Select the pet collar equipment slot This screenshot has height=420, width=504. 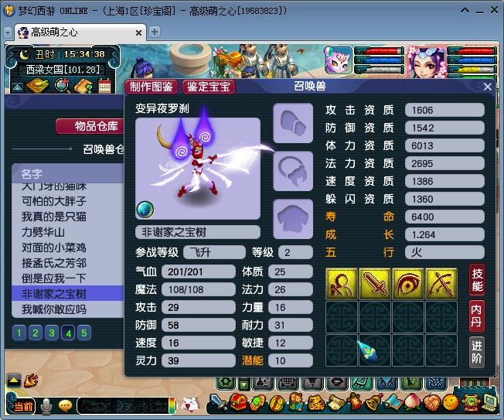pyautogui.click(x=293, y=171)
